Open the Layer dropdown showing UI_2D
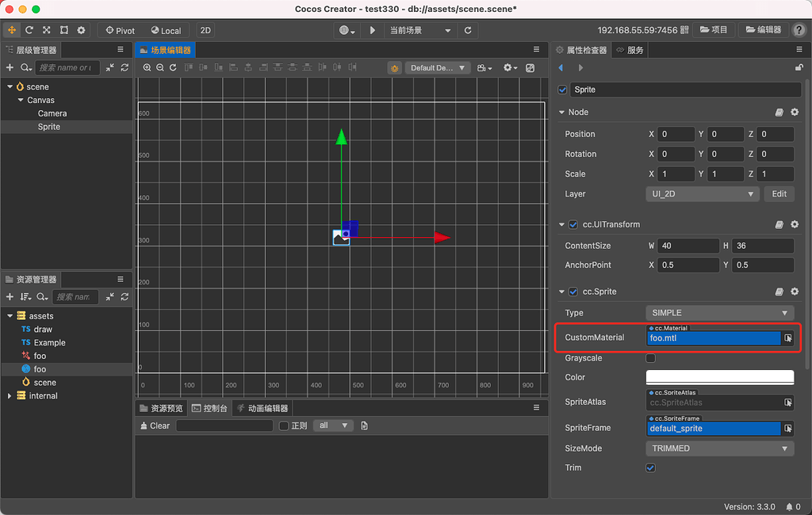This screenshot has width=812, height=515. pyautogui.click(x=702, y=193)
